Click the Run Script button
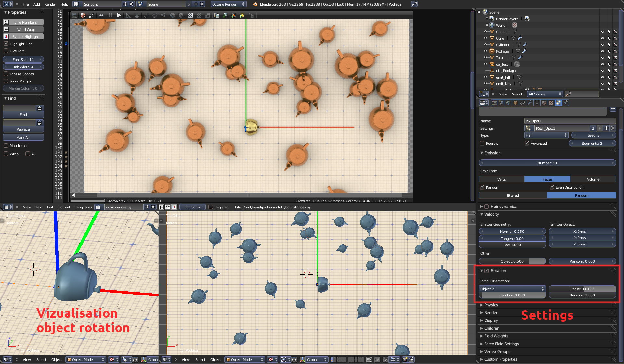The image size is (624, 364). coord(192,207)
